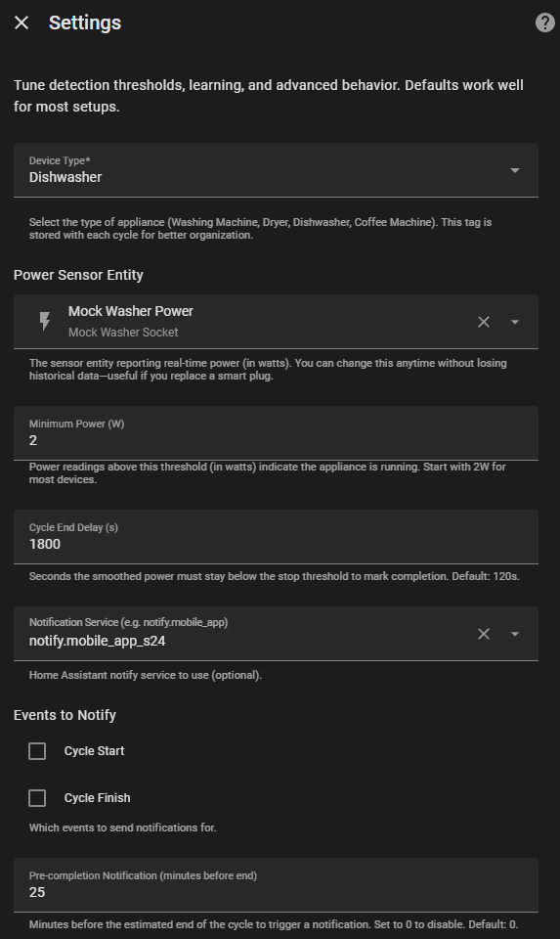Click the lightning bolt power sensor icon
Image resolution: width=560 pixels, height=939 pixels.
(45, 322)
